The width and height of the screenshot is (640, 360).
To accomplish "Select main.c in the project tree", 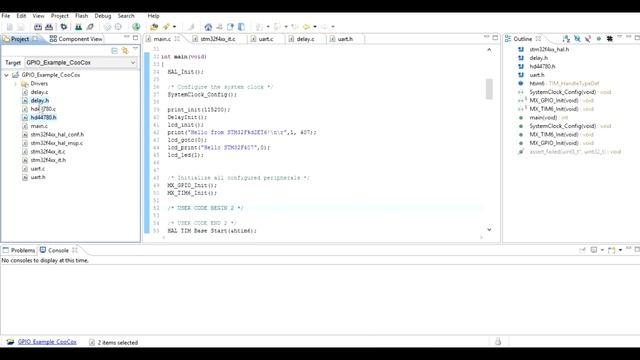I will (39, 126).
